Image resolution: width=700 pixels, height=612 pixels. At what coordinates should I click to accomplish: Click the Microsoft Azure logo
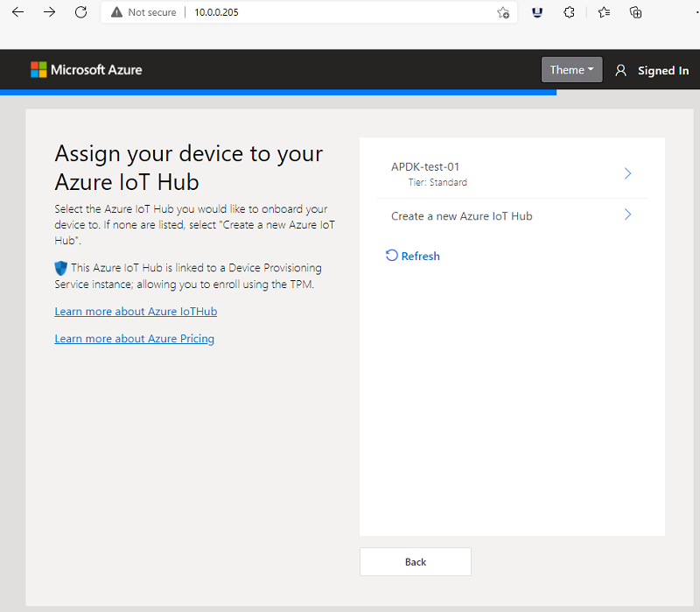click(x=86, y=70)
